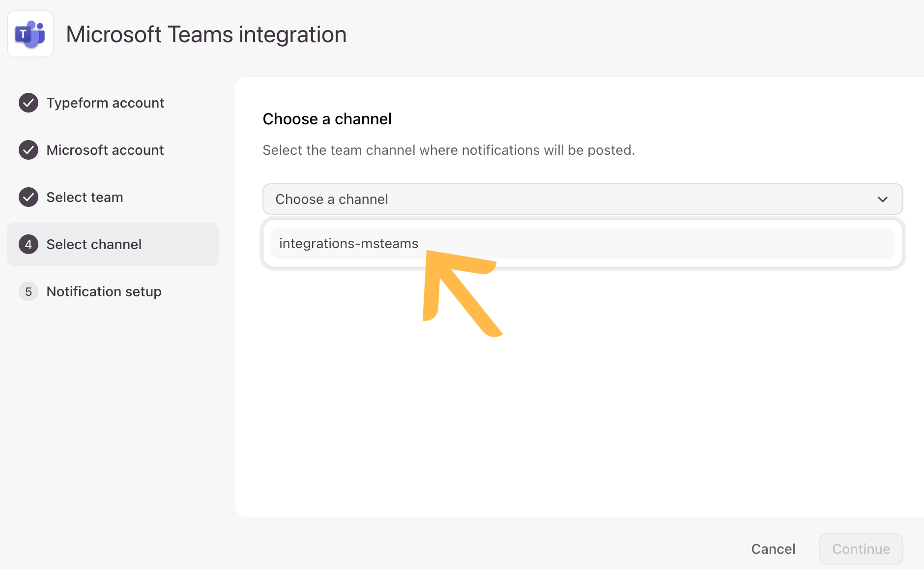Click the Continue button
The image size is (924, 569).
(x=861, y=549)
